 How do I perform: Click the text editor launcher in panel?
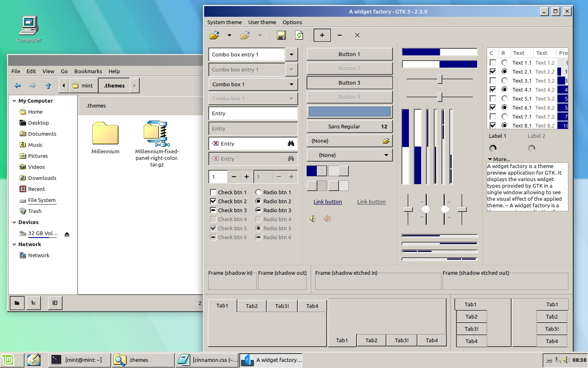pos(34,360)
